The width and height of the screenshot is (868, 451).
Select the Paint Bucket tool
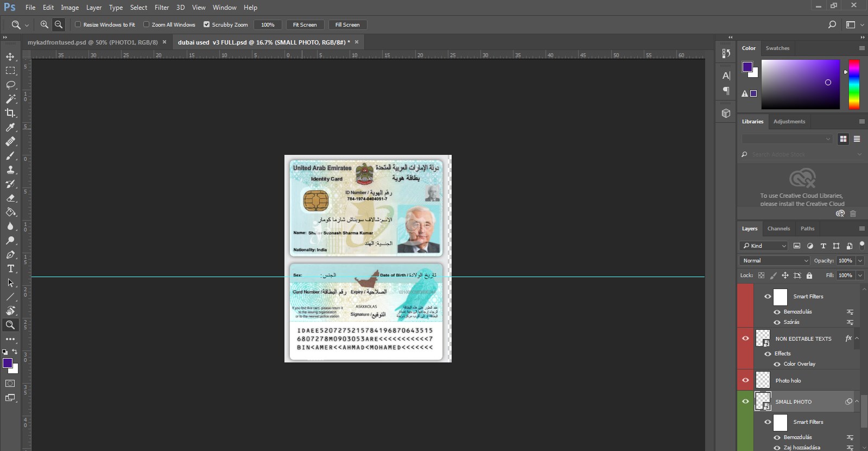10,212
